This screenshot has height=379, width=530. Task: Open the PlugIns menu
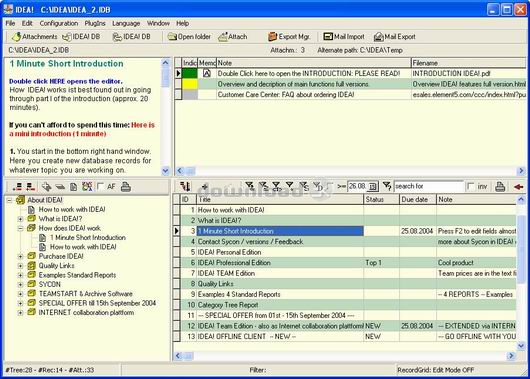click(x=95, y=23)
